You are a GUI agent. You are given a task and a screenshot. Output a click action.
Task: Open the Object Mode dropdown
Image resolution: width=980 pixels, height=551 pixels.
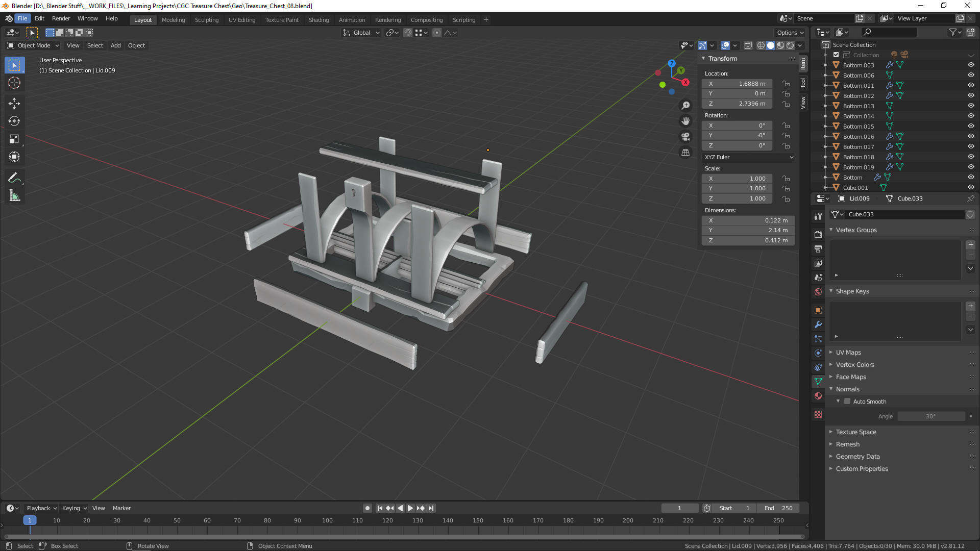click(34, 45)
